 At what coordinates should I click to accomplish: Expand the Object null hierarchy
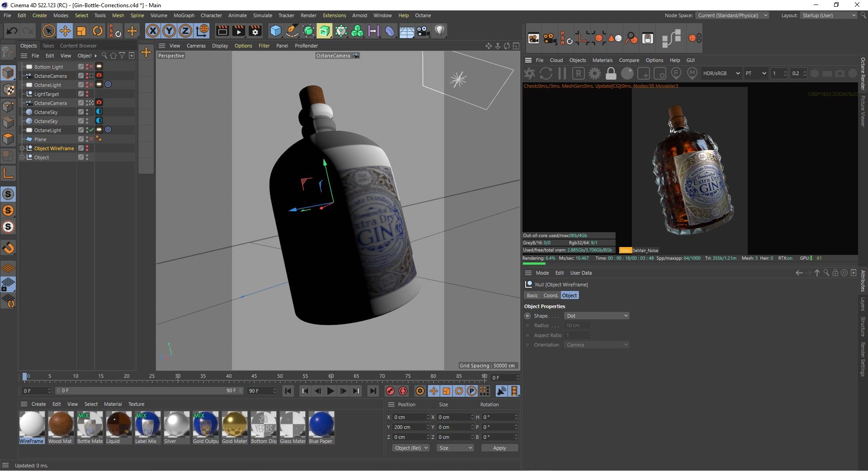[22, 157]
